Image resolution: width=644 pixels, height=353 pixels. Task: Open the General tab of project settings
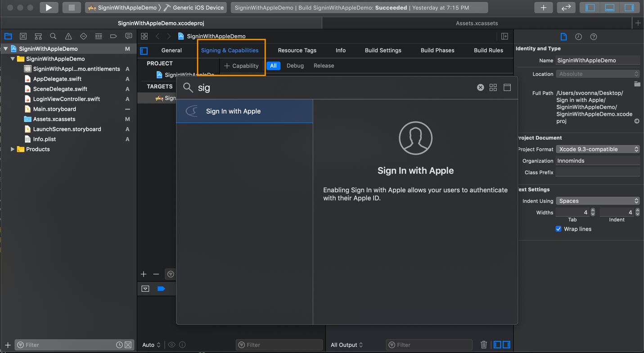[x=171, y=50]
